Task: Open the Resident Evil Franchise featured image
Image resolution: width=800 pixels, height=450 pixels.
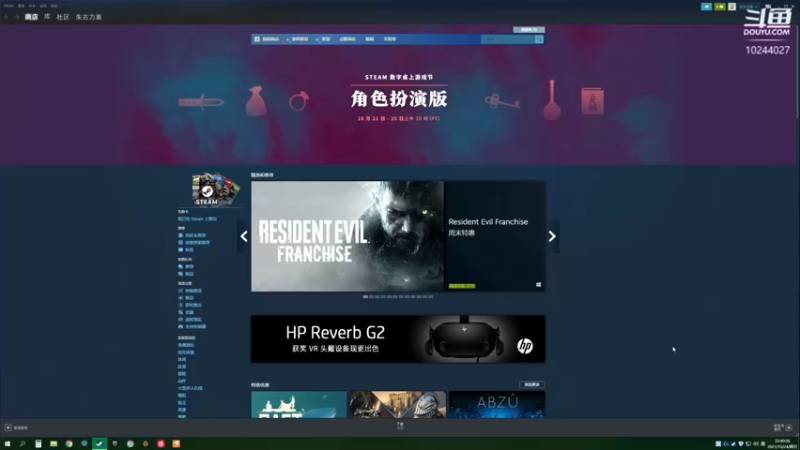Action: (x=347, y=236)
